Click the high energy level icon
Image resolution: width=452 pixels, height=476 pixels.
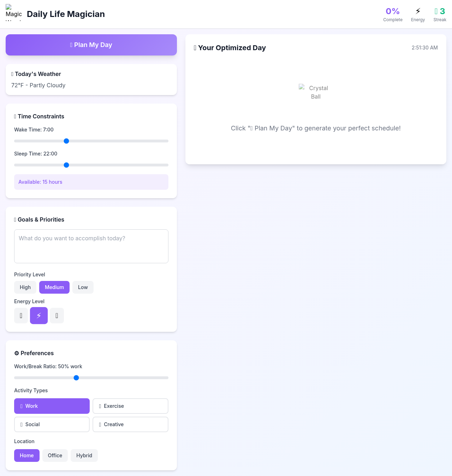click(x=56, y=316)
